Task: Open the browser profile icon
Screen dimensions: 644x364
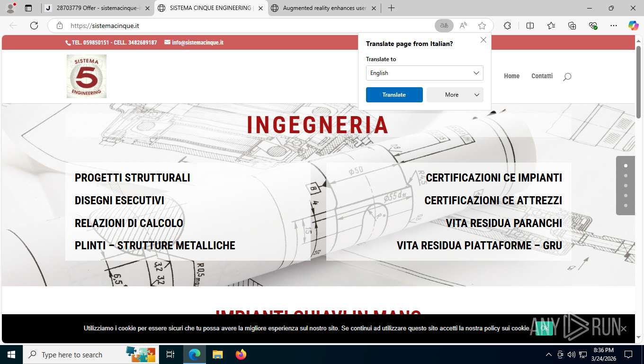Action: click(10, 8)
